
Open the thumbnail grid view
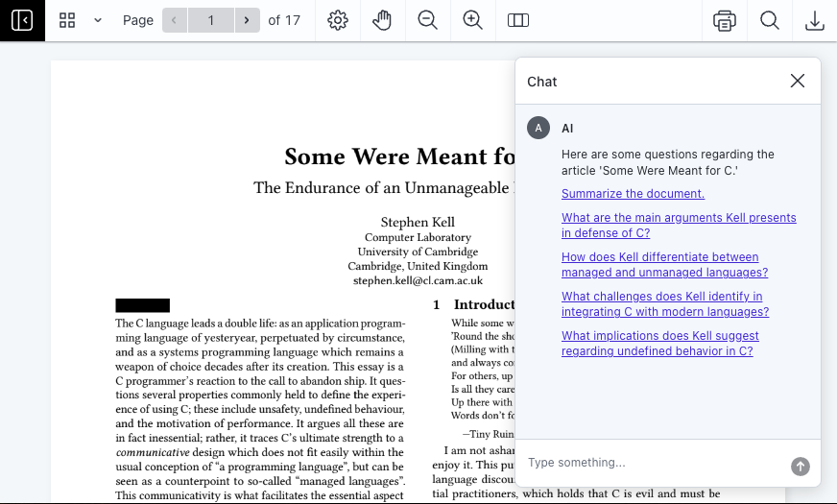67,20
